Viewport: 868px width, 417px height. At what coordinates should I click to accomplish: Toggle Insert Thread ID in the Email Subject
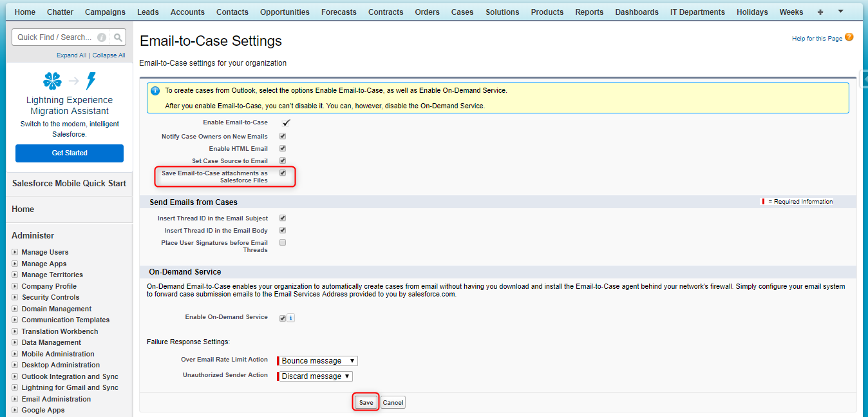(x=283, y=218)
